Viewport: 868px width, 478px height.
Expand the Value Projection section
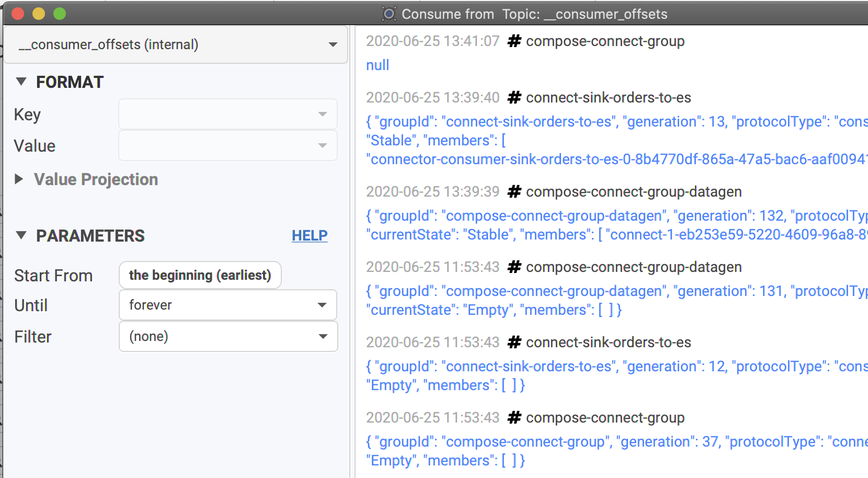tap(19, 179)
